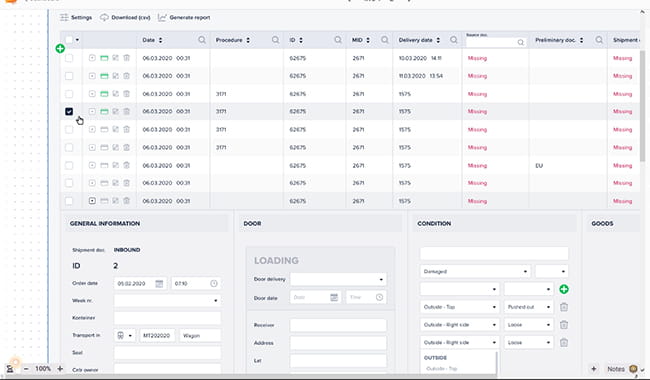The height and width of the screenshot is (380, 650).
Task: Uncheck the selected fourth row checkbox
Action: coord(69,111)
